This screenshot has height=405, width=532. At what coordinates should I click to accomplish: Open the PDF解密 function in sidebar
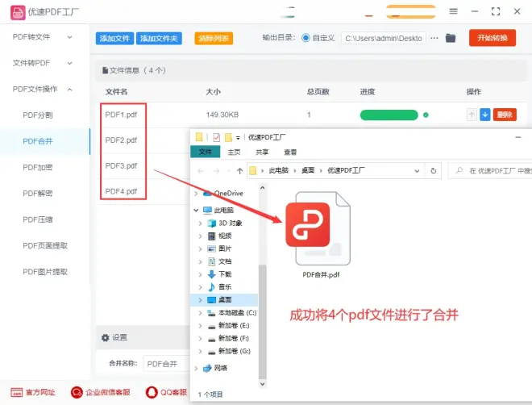(38, 194)
